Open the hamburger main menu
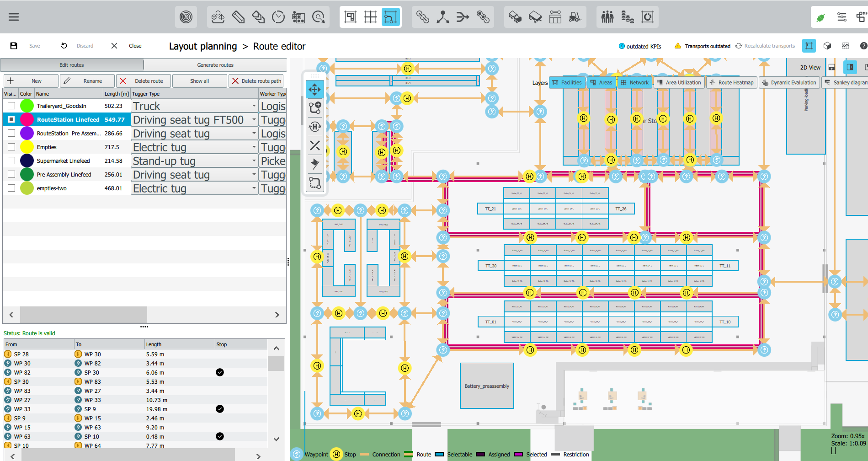This screenshot has height=461, width=868. coord(14,17)
